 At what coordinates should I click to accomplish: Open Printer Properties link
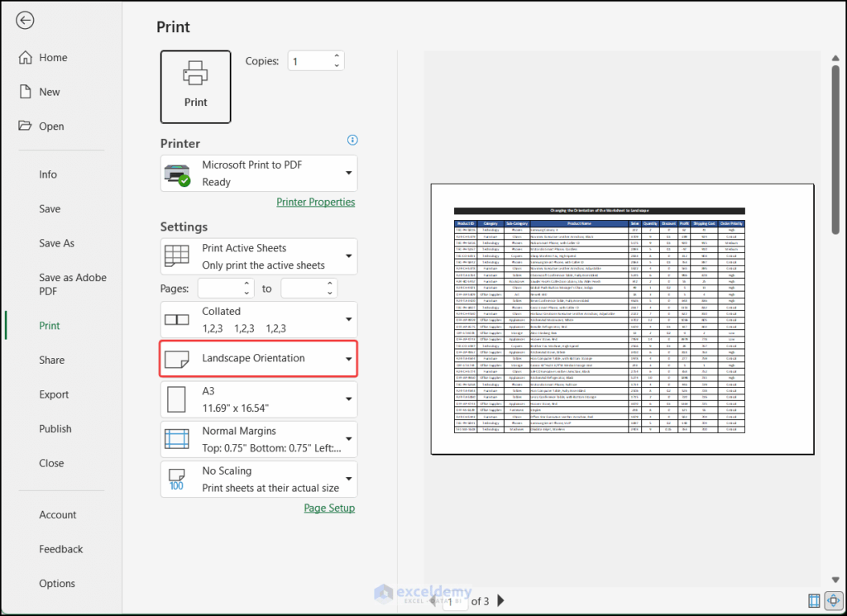[315, 202]
